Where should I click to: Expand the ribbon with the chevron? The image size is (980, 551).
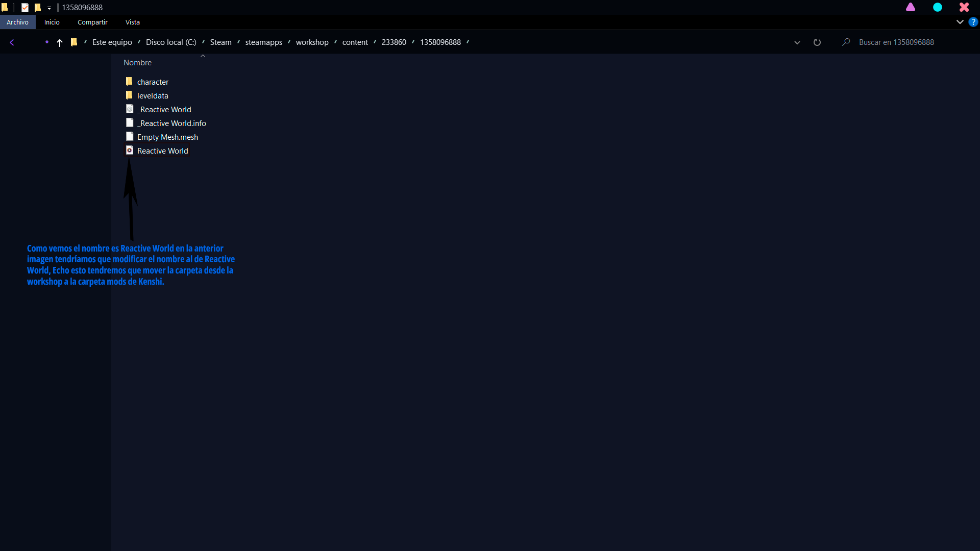point(960,22)
